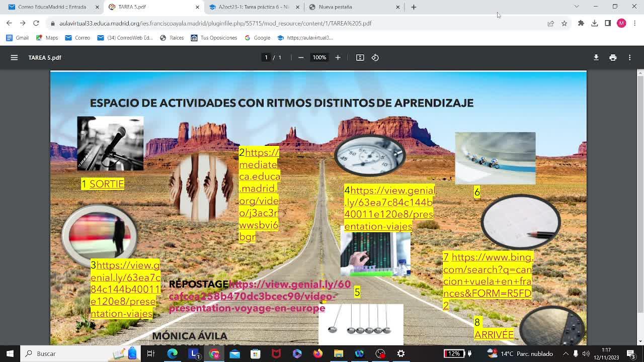Open the PDF viewer more actions menu
644x362 pixels.
629,57
